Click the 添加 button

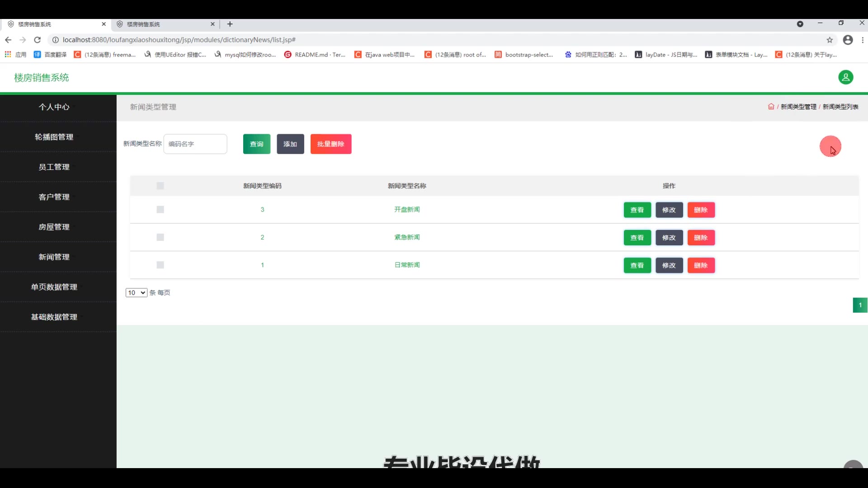tap(290, 144)
